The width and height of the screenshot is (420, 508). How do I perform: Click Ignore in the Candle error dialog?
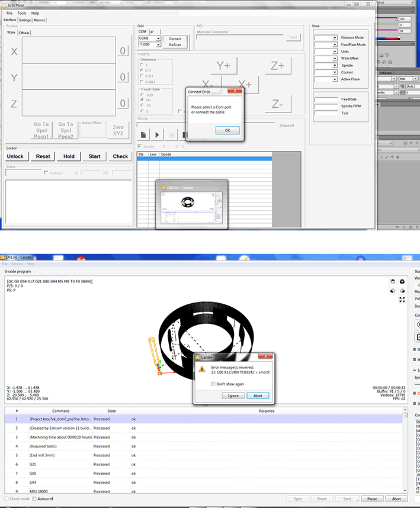tap(233, 396)
